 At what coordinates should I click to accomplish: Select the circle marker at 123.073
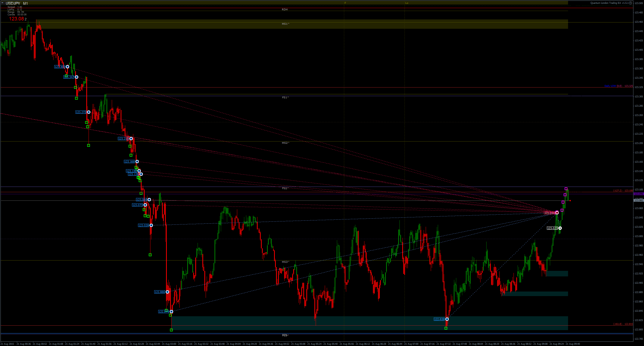pos(145,205)
